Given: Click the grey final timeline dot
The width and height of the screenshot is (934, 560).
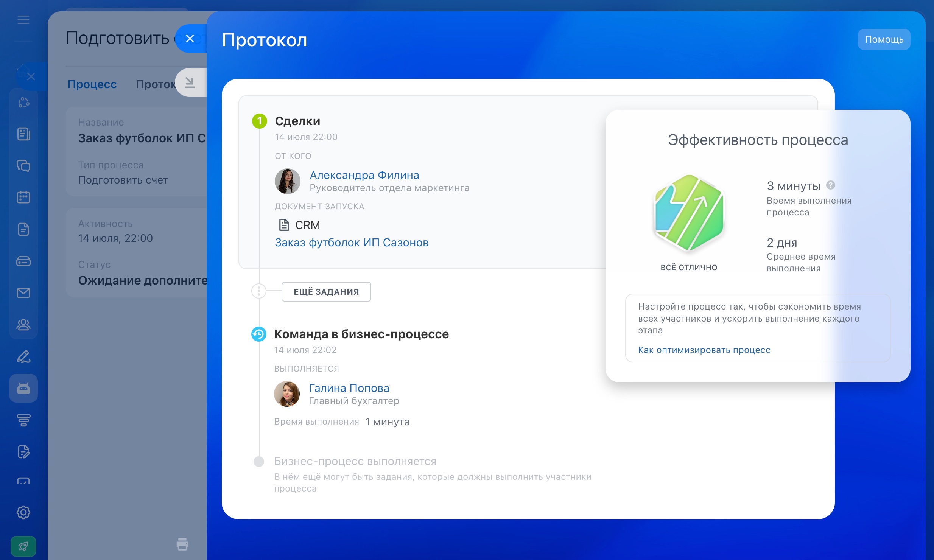Looking at the screenshot, I should pos(259,462).
